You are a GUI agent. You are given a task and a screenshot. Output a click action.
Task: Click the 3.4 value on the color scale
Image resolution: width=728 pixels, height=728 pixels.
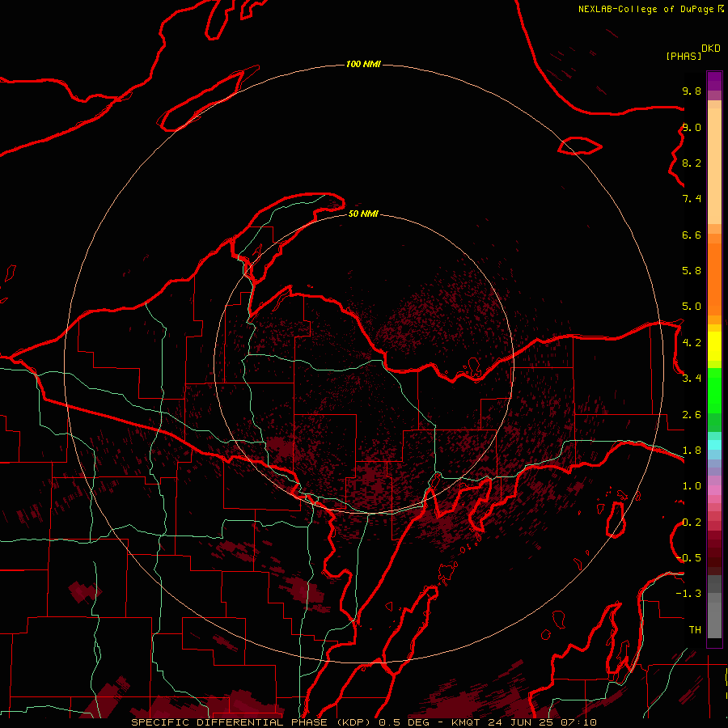point(692,379)
